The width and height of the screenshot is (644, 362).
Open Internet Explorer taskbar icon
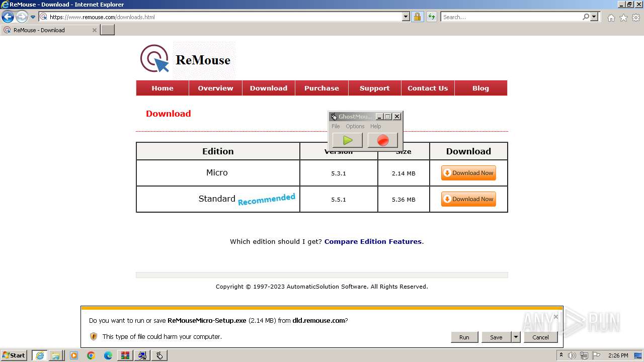(39, 355)
